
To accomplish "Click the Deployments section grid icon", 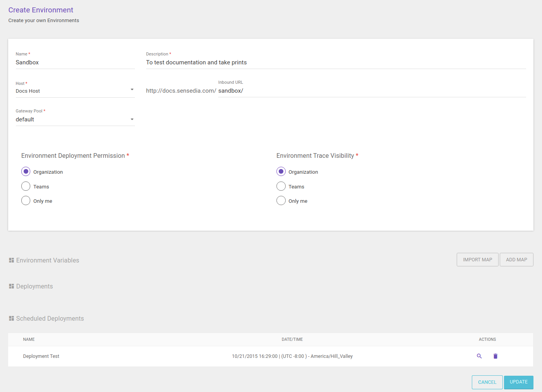I will 11,286.
